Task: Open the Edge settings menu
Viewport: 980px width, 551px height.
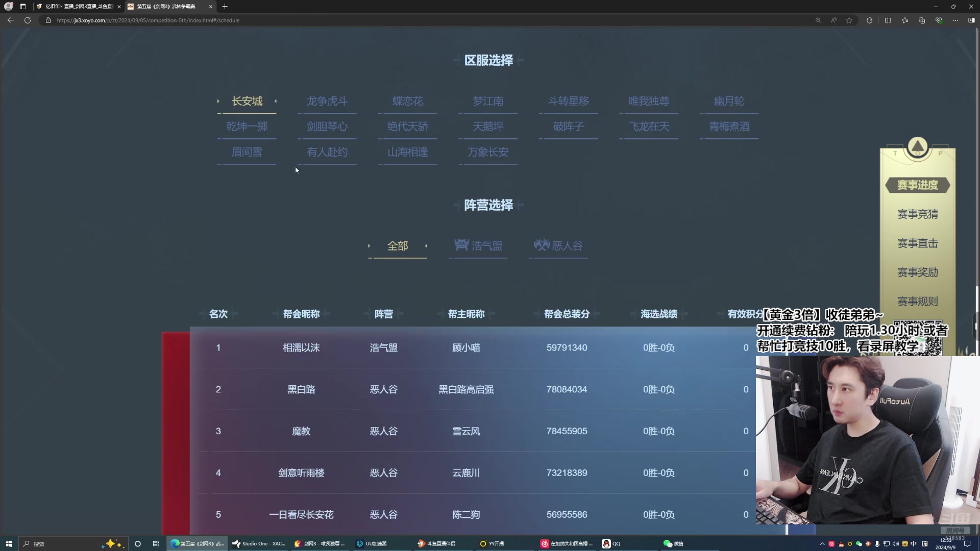Action: click(x=955, y=20)
